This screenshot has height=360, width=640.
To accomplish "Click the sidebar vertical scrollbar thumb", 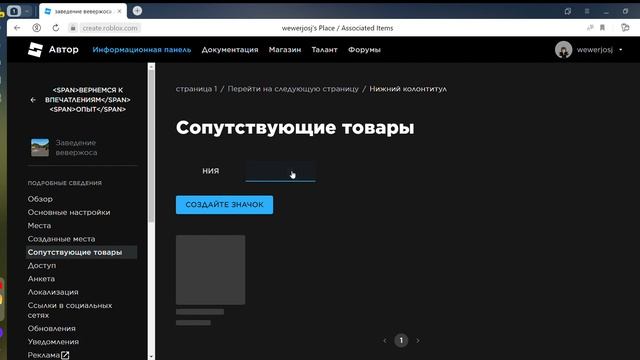I will (151, 145).
